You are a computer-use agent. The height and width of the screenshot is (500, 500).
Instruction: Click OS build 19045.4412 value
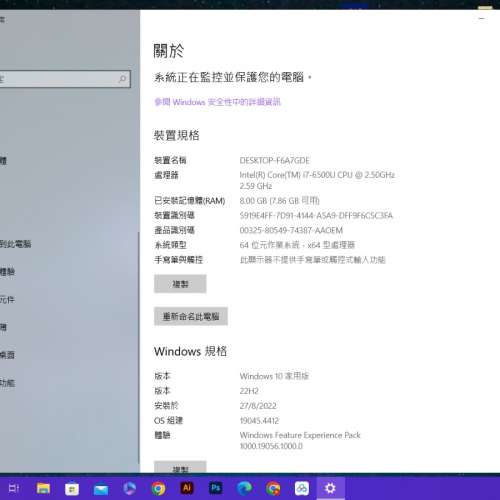259,421
